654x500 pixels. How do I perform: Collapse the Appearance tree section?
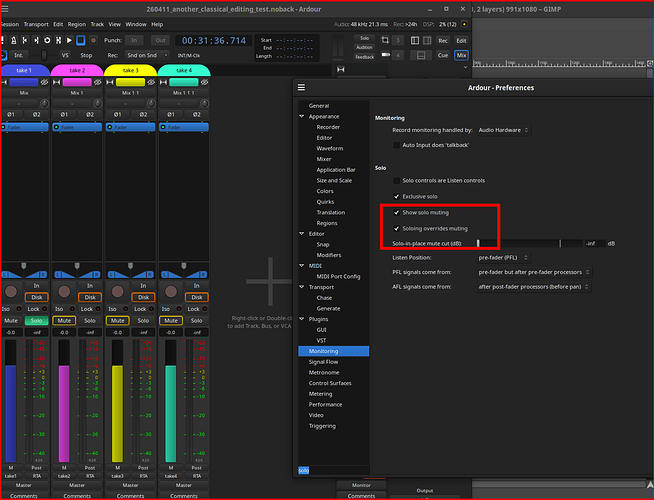302,116
